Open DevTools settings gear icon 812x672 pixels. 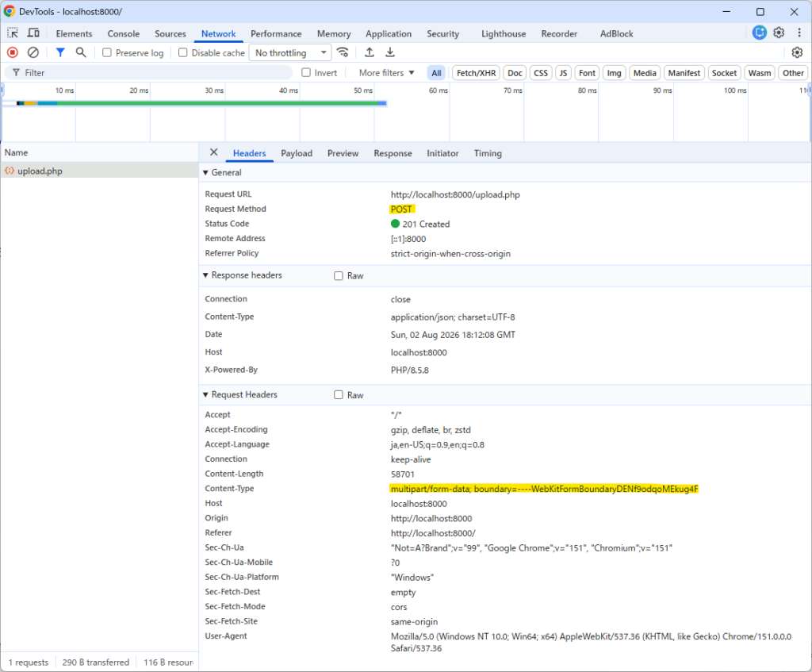(x=779, y=33)
